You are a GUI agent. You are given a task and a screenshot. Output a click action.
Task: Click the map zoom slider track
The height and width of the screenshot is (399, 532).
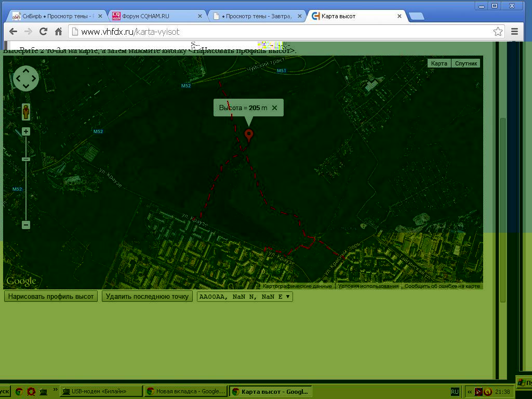pos(26,187)
